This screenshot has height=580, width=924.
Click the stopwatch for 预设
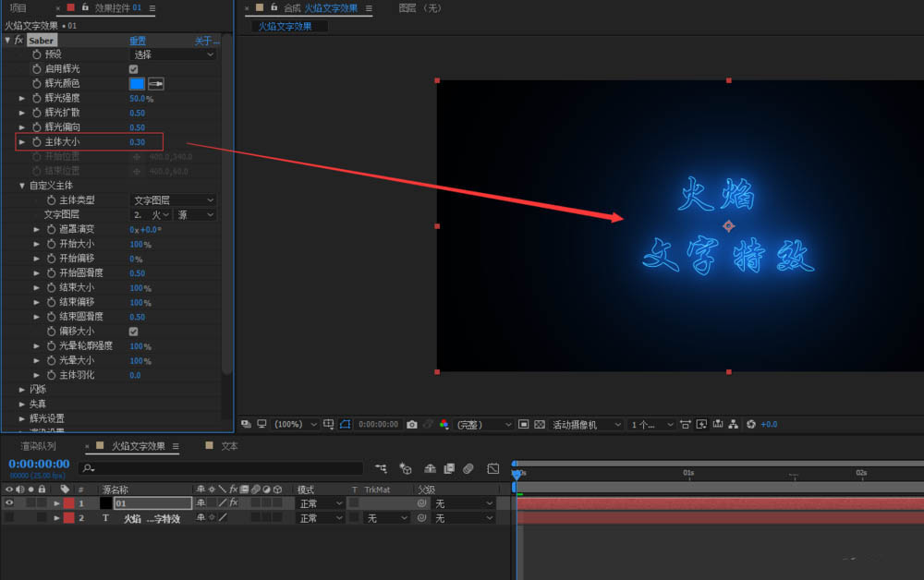37,54
